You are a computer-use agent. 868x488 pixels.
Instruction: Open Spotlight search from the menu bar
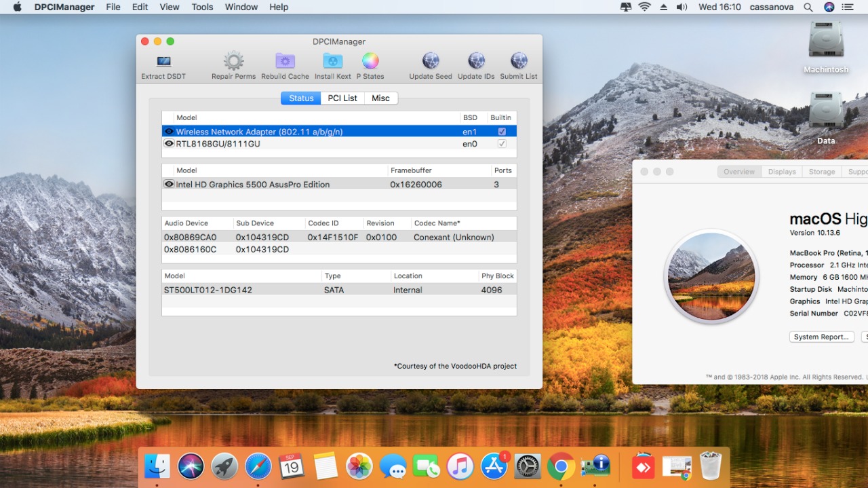(x=808, y=7)
